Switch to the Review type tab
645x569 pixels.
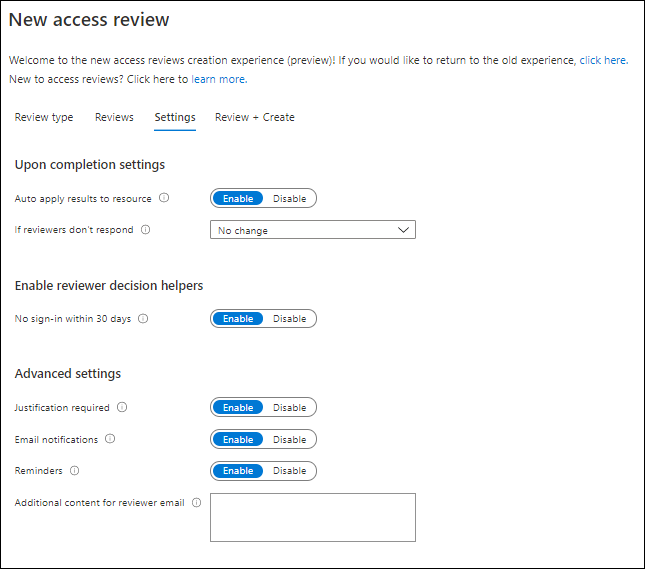coord(44,117)
